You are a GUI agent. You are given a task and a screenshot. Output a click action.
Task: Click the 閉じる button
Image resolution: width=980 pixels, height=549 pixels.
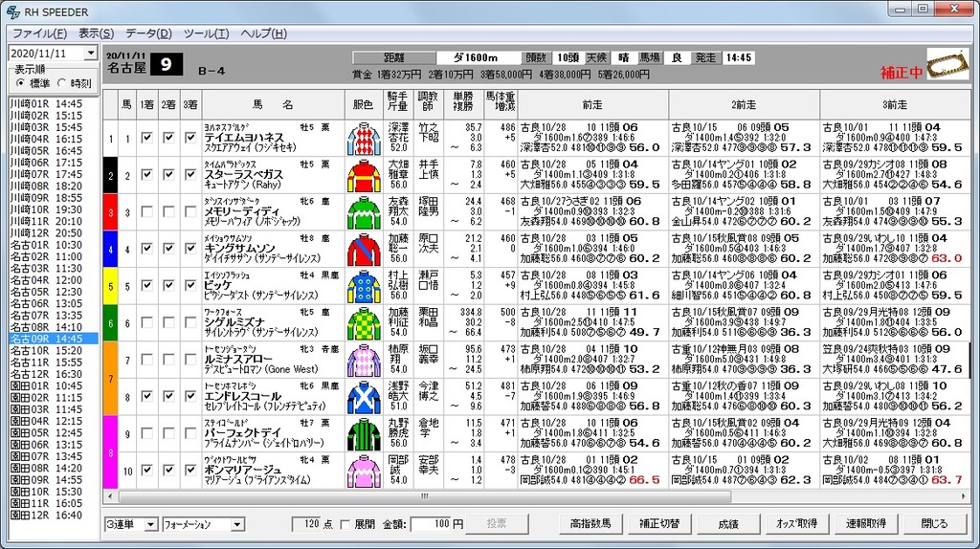[x=934, y=524]
